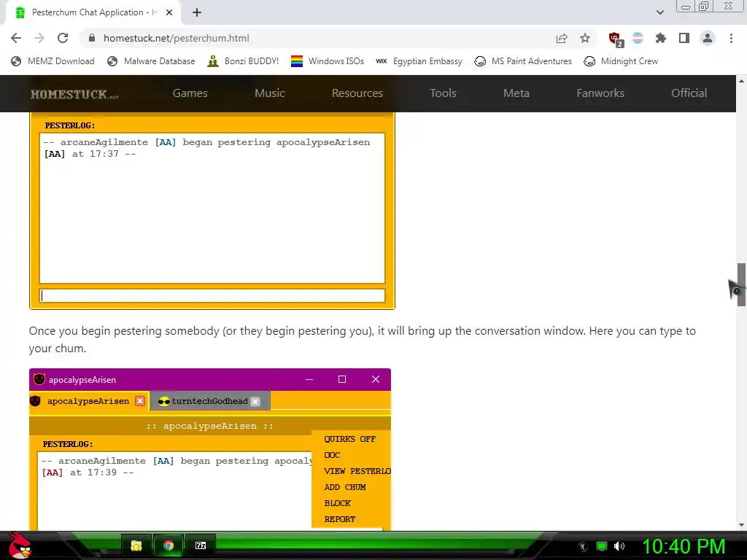Open the uBlock shield extension icon
Screen dimensions: 747x560
(x=616, y=39)
